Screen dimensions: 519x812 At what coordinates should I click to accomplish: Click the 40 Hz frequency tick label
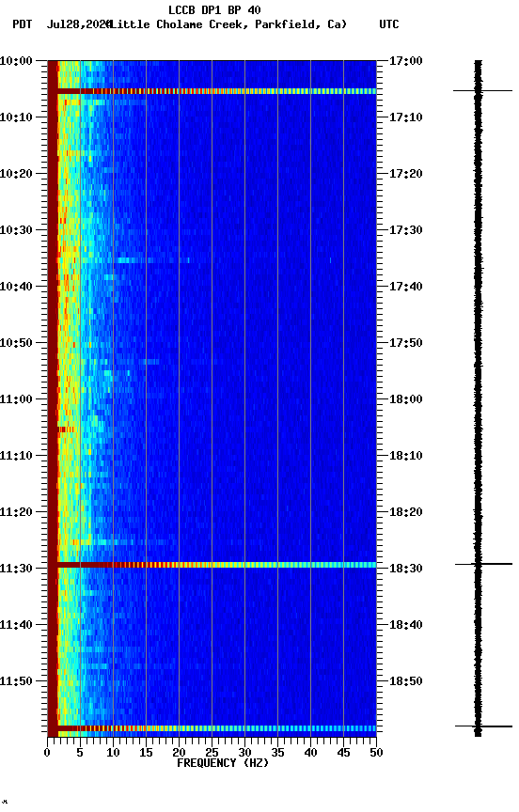tap(310, 753)
